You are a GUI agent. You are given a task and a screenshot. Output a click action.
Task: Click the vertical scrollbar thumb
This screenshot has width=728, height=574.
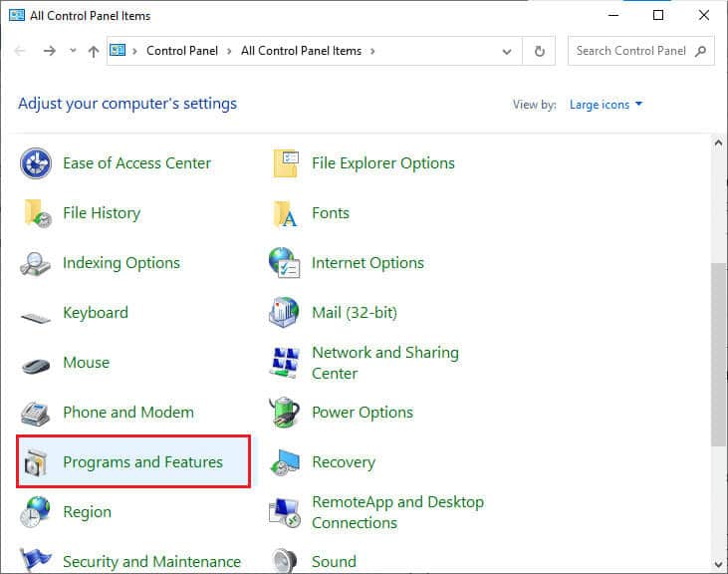[x=718, y=355]
